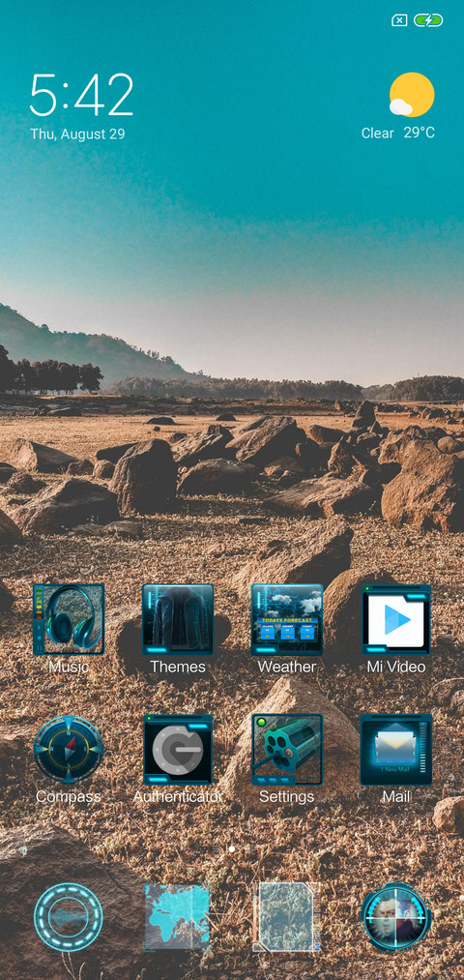
Task: Tap the world map dock icon
Action: [178, 916]
